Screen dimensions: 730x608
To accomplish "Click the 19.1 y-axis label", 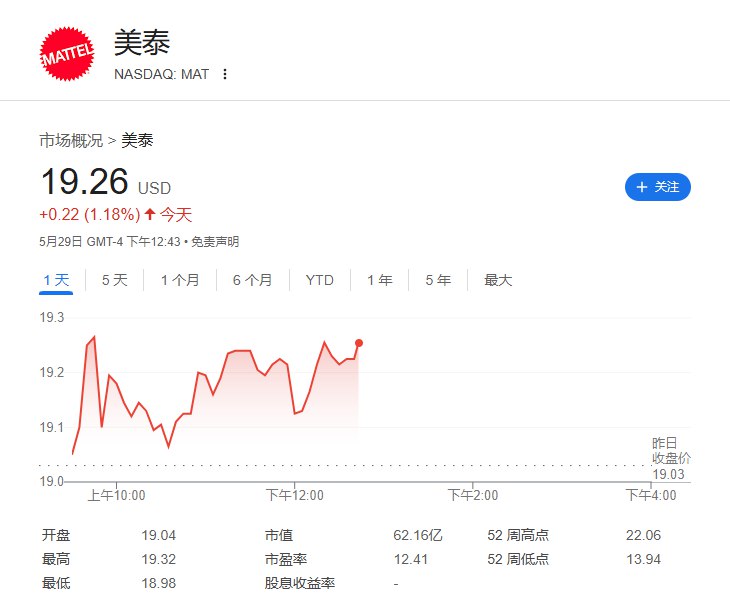I will pos(52,427).
